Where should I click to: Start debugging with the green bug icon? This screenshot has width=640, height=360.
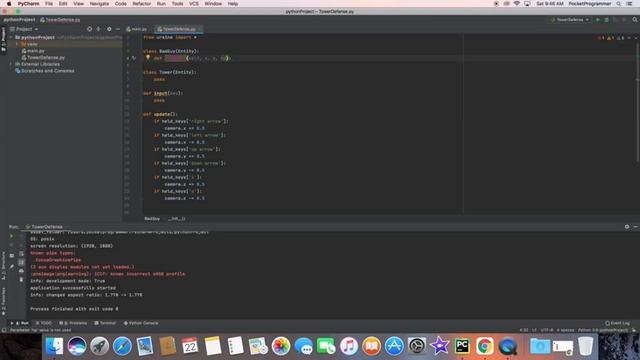click(x=607, y=20)
